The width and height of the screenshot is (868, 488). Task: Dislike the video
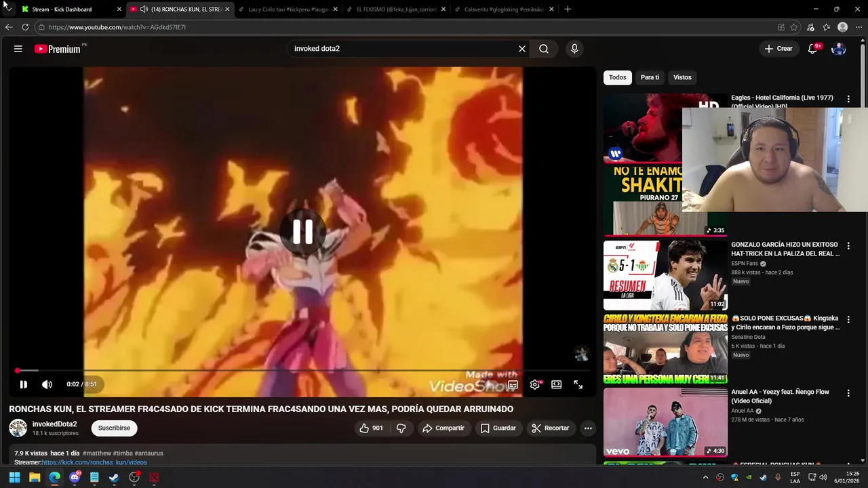(401, 428)
